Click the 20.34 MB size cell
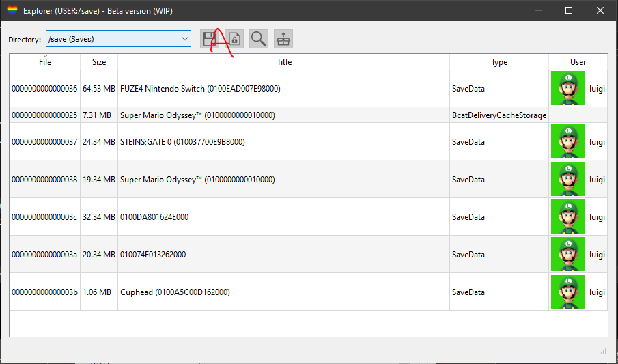This screenshot has width=618, height=364. pyautogui.click(x=99, y=254)
